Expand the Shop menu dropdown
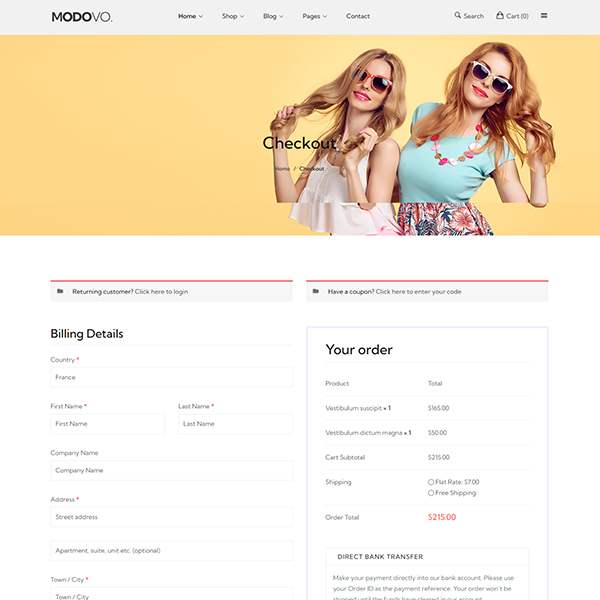Screen dimensions: 600x600 (233, 16)
